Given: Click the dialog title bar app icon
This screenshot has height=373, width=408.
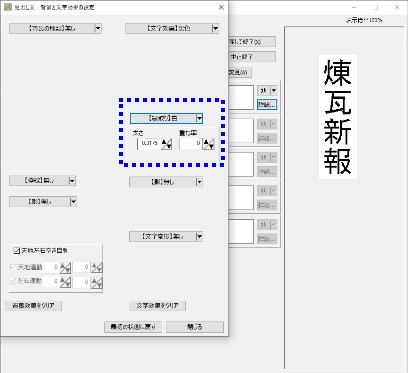Looking at the screenshot, I should pos(7,7).
